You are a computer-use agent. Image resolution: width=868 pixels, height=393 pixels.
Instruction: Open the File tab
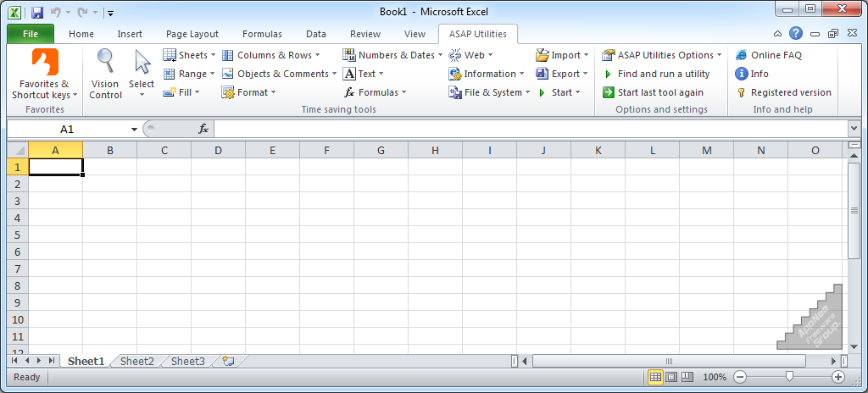click(x=31, y=34)
